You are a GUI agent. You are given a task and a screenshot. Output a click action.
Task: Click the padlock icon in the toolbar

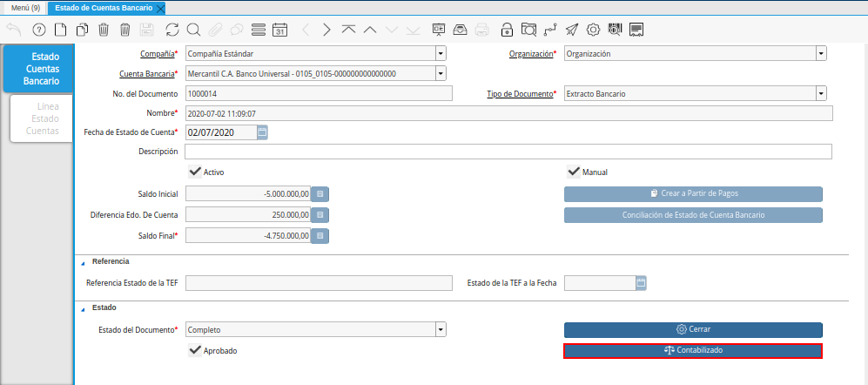point(507,30)
